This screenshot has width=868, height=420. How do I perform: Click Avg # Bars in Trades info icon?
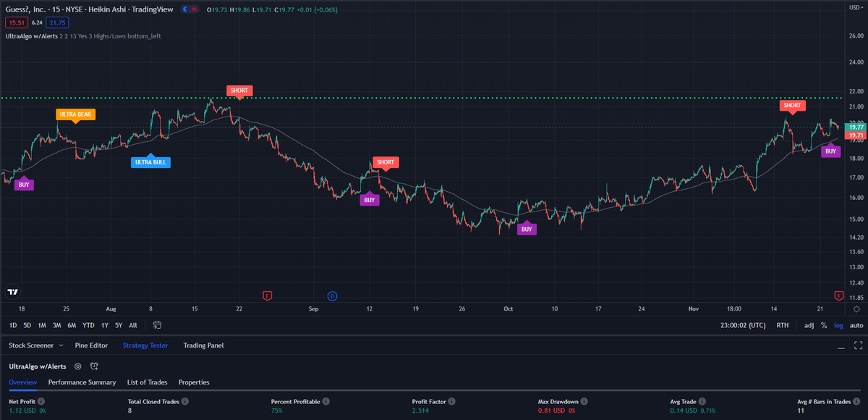(x=856, y=401)
